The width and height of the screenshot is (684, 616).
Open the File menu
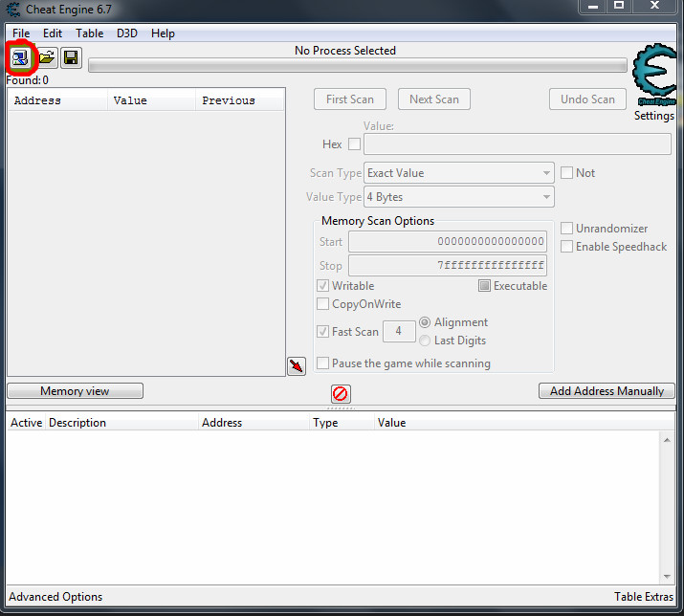(21, 33)
